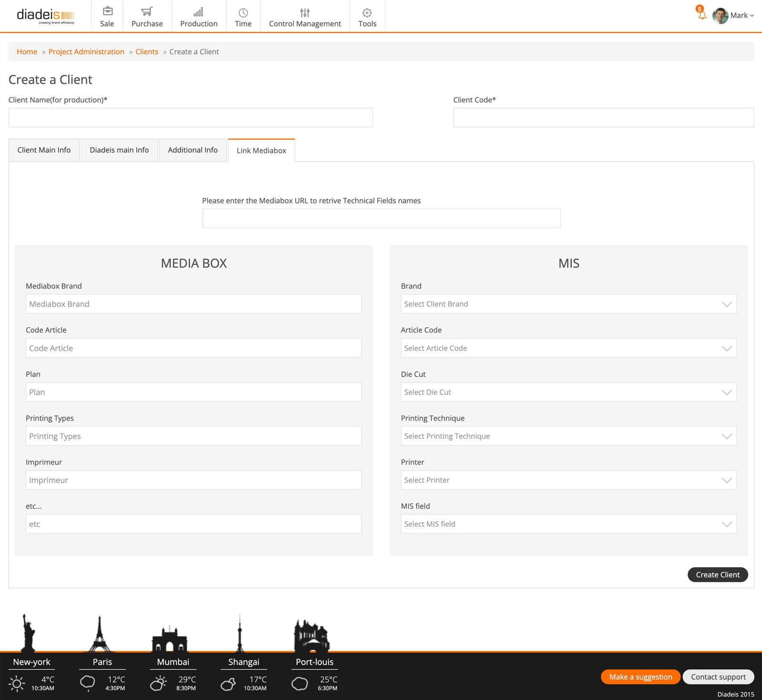Expand the Select Printing Technique dropdown

point(568,436)
